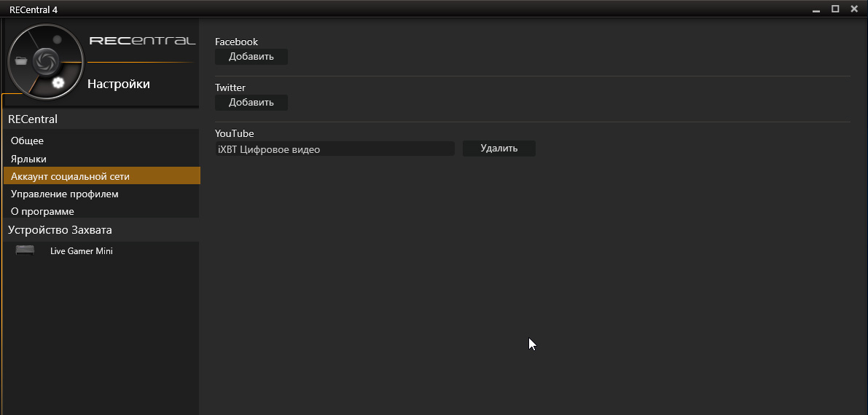Add a Facebook account with Добавить
Image resolution: width=868 pixels, height=415 pixels.
click(251, 57)
